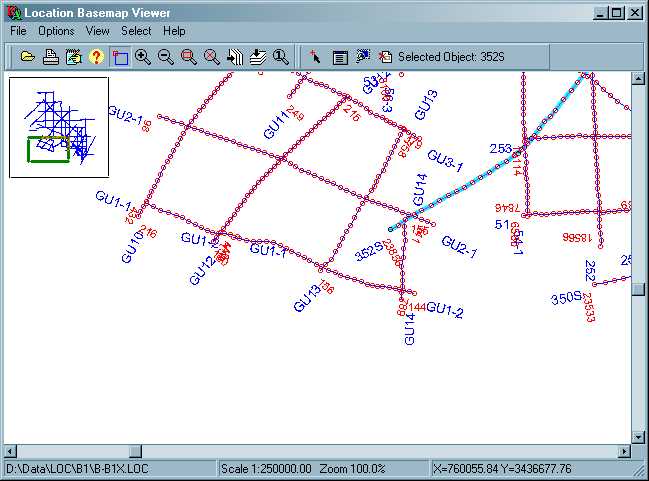Toggle the overview window toolbar button
The image size is (649, 481).
(x=120, y=57)
